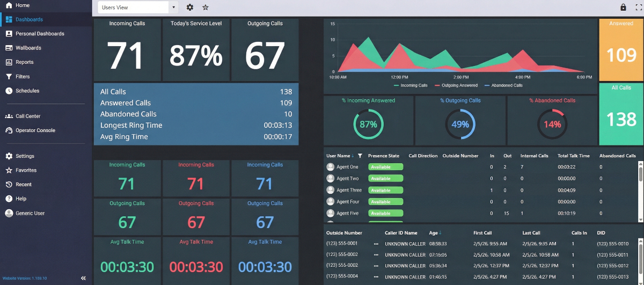Click Agent Three's Available presence badge
Screen dimensions: 644x285
tap(385, 190)
